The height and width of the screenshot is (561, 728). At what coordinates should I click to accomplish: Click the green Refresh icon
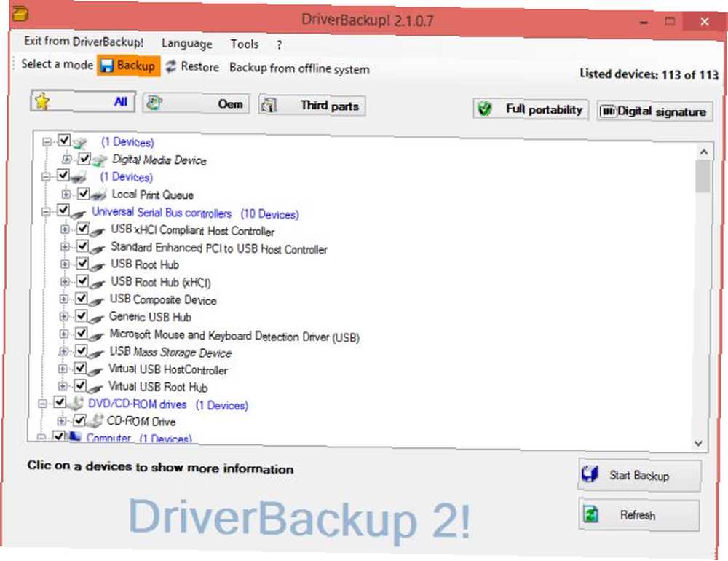click(x=591, y=514)
